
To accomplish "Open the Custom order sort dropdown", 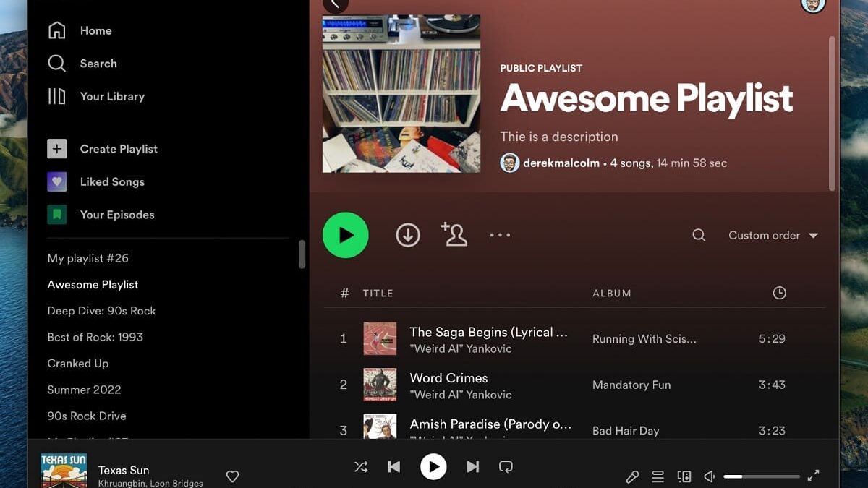I will point(773,235).
